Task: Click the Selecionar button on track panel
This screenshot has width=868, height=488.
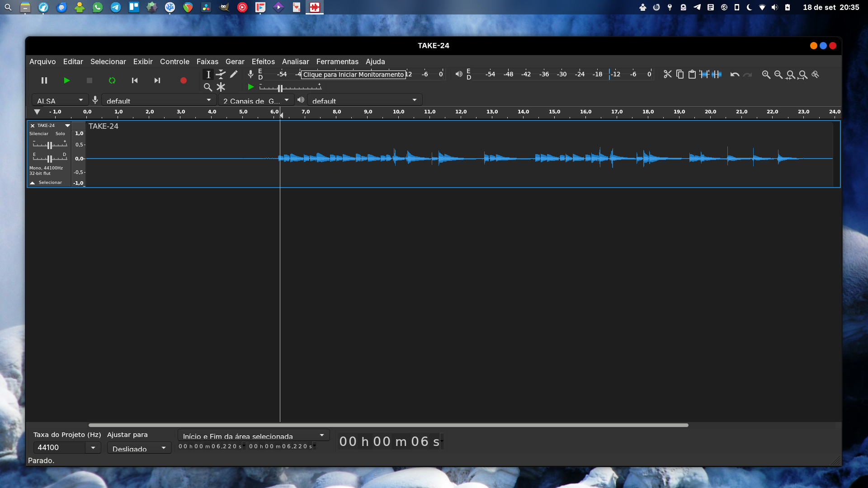Action: tap(50, 183)
